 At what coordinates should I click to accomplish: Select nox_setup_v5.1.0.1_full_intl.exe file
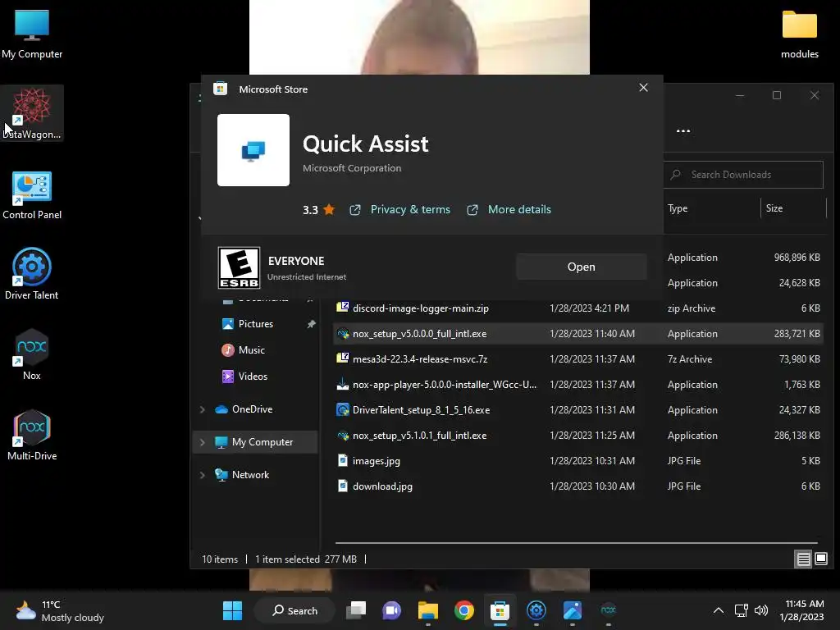coord(419,436)
